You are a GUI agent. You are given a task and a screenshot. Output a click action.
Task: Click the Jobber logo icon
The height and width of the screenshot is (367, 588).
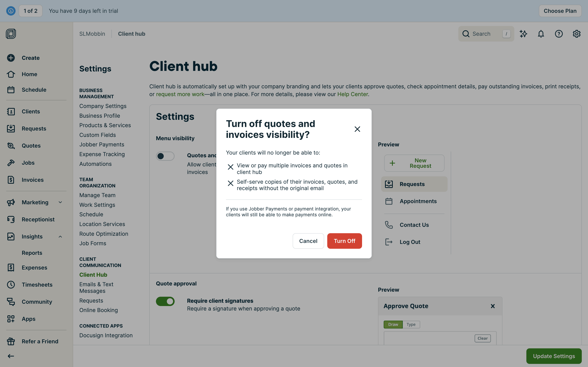pyautogui.click(x=11, y=34)
